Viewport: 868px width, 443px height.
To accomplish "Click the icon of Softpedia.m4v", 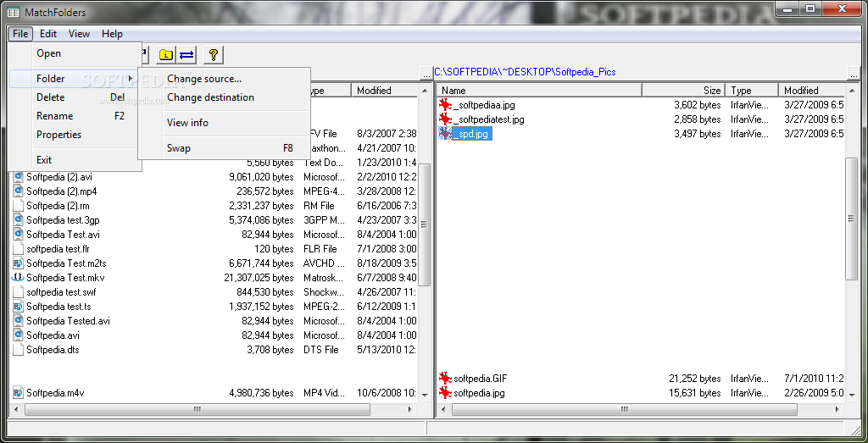I will click(x=18, y=393).
